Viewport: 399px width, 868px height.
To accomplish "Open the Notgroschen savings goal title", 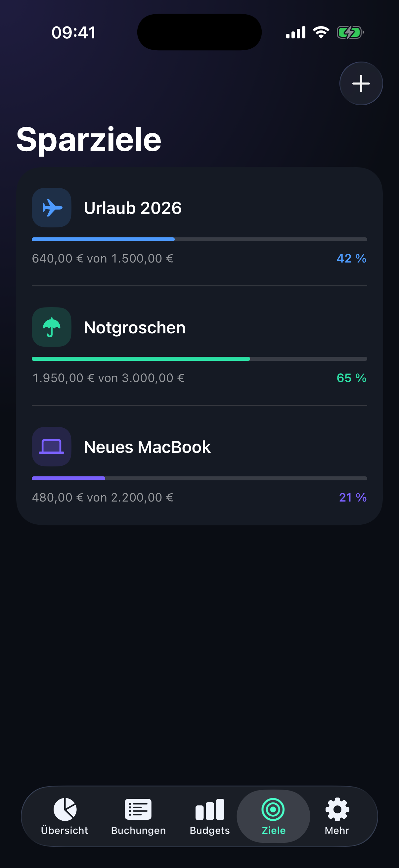I will point(135,327).
